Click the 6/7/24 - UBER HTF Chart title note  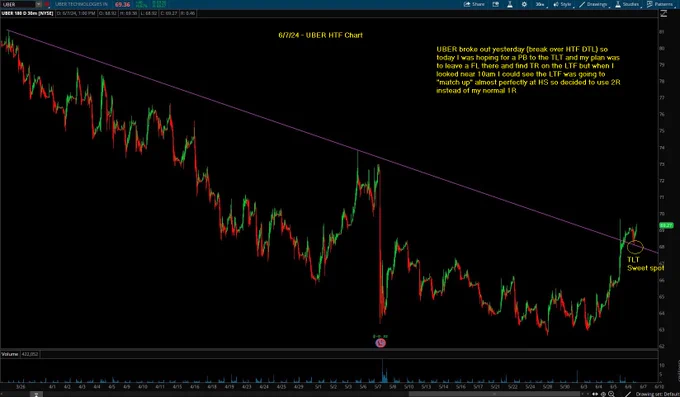click(320, 35)
